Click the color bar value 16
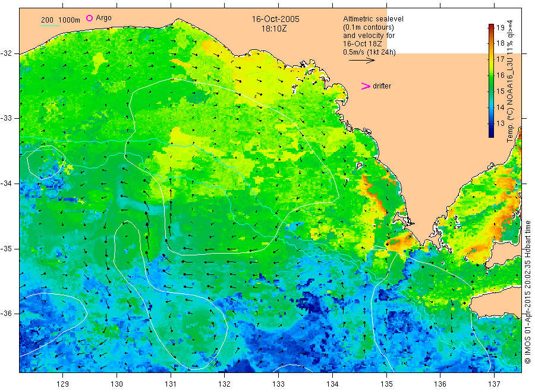This screenshot has height=392, width=535. click(x=500, y=75)
